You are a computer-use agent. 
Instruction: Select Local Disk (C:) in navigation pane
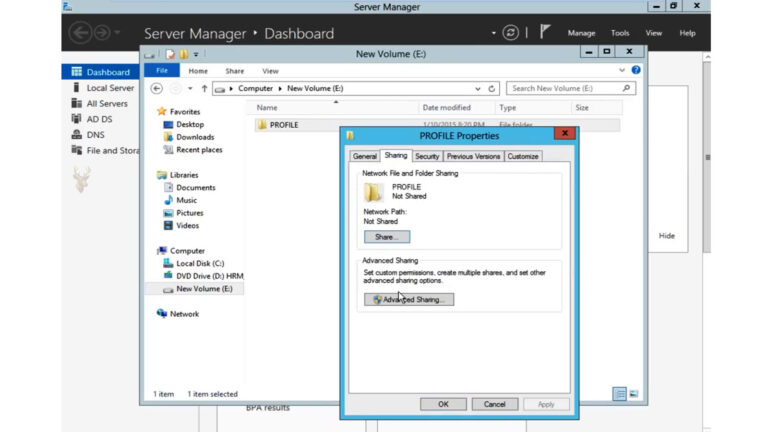(x=200, y=264)
